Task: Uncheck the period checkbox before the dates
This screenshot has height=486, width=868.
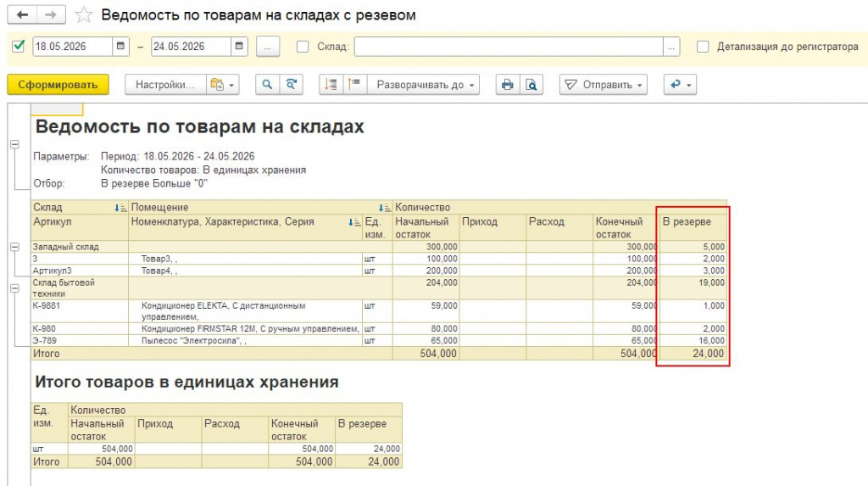Action: (x=19, y=46)
